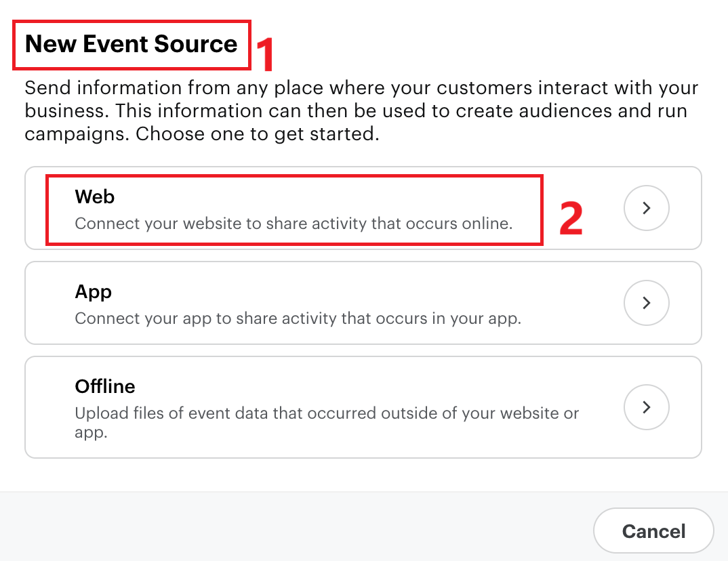This screenshot has height=561, width=728.
Task: Click 'Choose one to get started' sentence
Action: [x=258, y=134]
